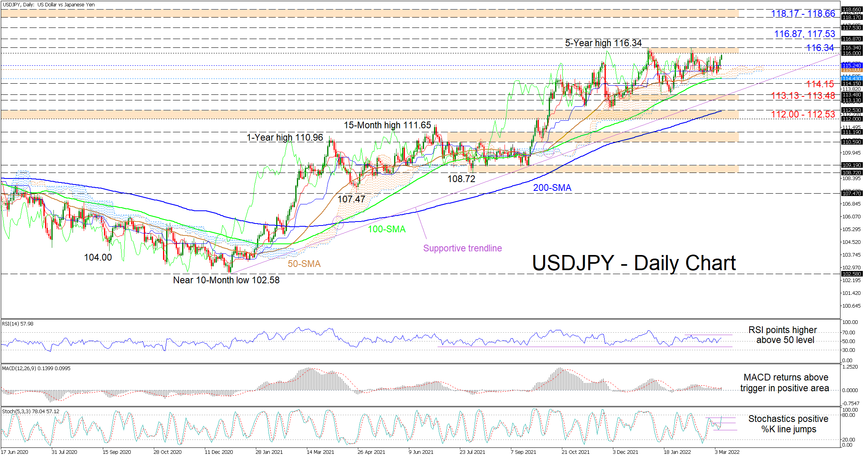Click the RSI(14) 57.98 indicator header

click(x=18, y=324)
